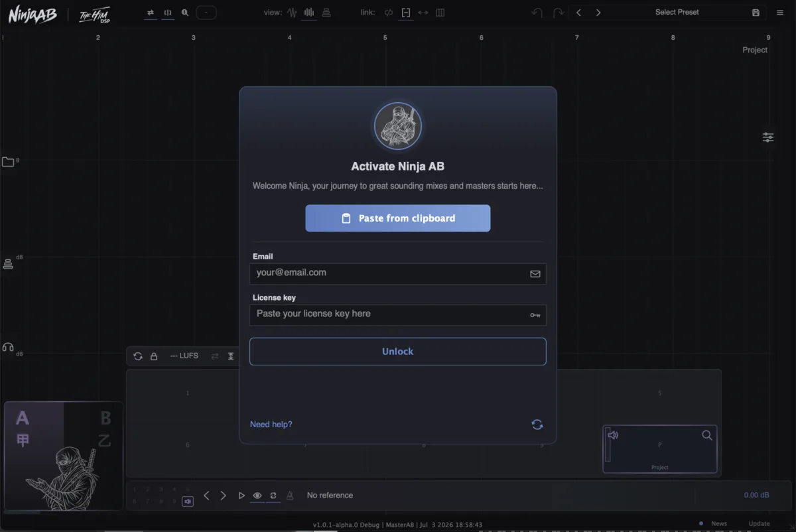The width and height of the screenshot is (796, 532).
Task: Toggle the mirror/flip icon in top toolbar
Action: pyautogui.click(x=168, y=13)
